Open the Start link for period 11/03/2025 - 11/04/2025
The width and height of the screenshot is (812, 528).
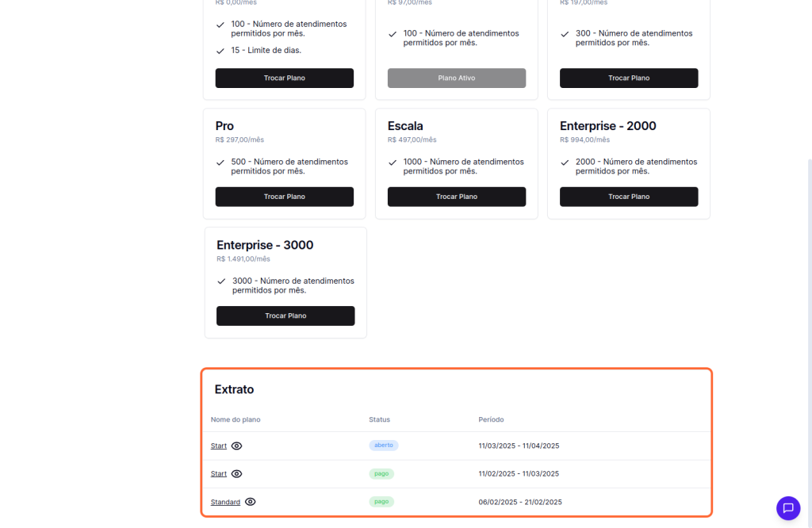[x=219, y=446]
